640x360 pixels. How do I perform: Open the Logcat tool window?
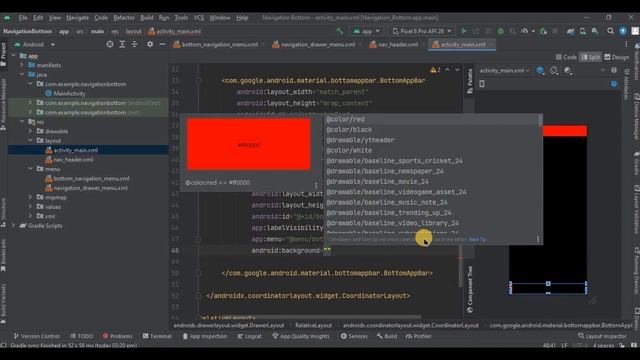pyautogui.click(x=249, y=336)
